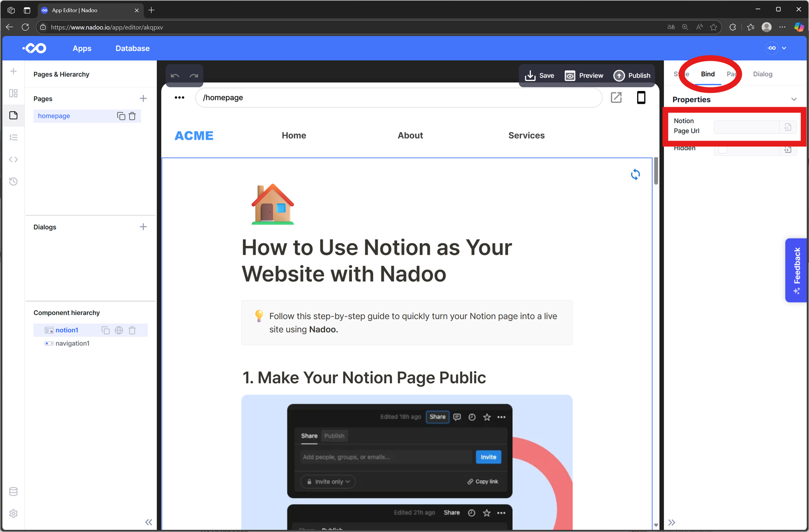Click the /homepage path field
Viewport: 809px width, 532px height.
pos(398,98)
